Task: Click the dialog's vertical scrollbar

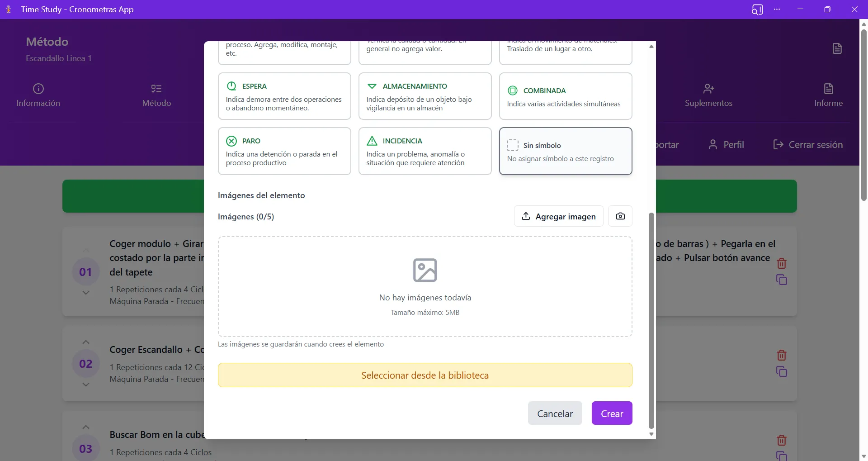Action: 651,321
